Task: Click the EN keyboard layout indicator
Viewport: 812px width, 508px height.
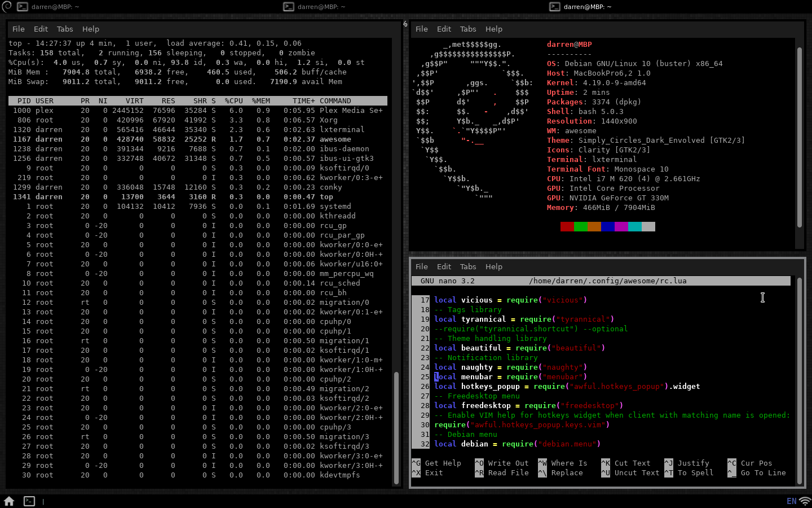Action: tap(791, 501)
